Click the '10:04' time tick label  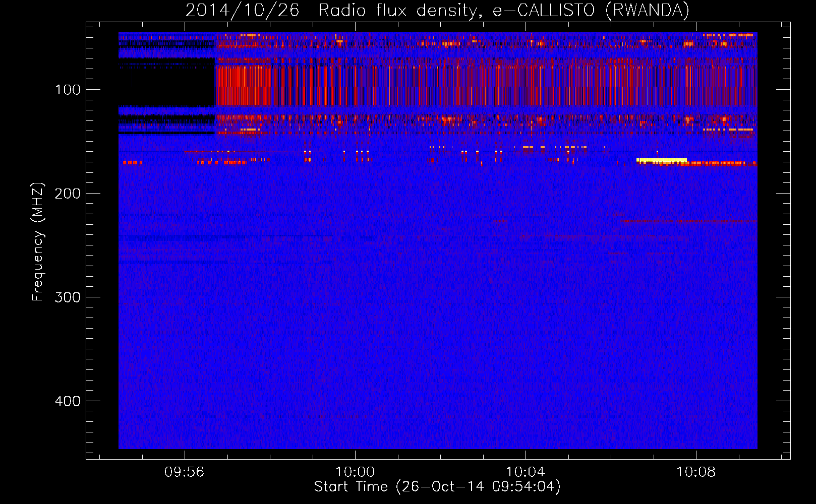(x=526, y=472)
